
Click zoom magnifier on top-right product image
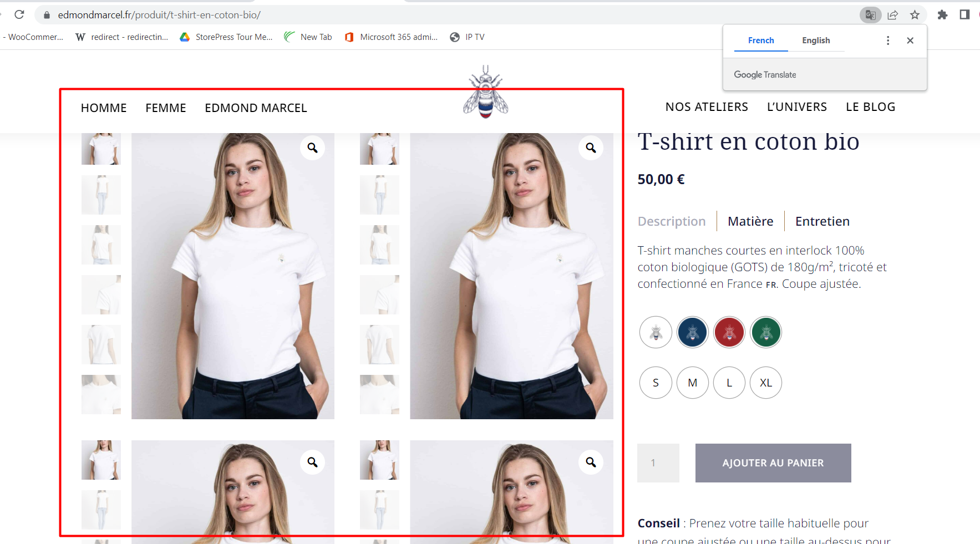coord(591,148)
